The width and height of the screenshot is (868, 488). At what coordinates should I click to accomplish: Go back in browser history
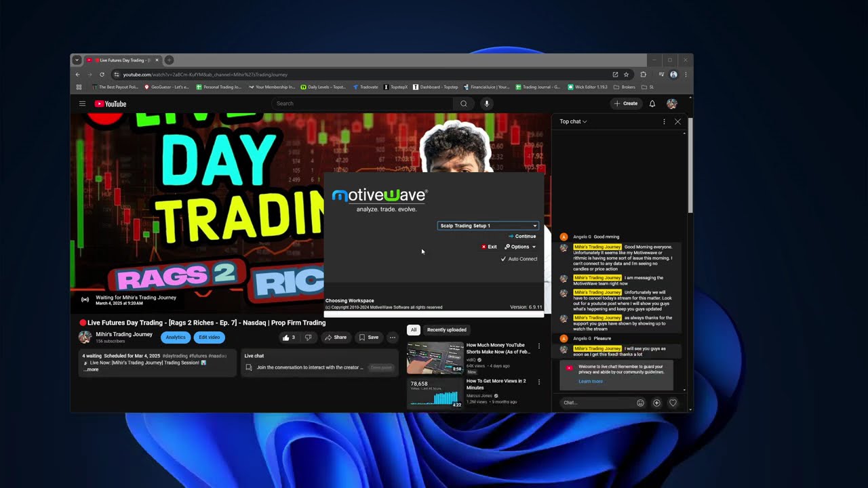click(77, 75)
